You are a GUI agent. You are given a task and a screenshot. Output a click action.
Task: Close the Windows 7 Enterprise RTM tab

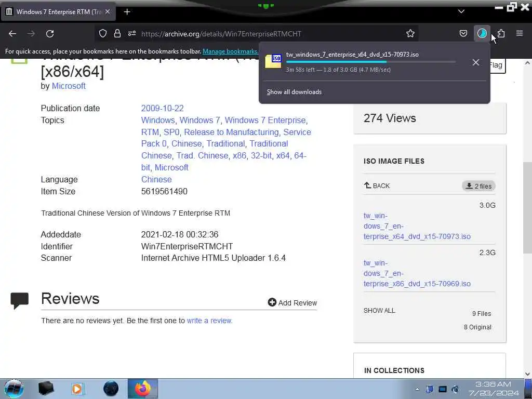[x=108, y=11]
